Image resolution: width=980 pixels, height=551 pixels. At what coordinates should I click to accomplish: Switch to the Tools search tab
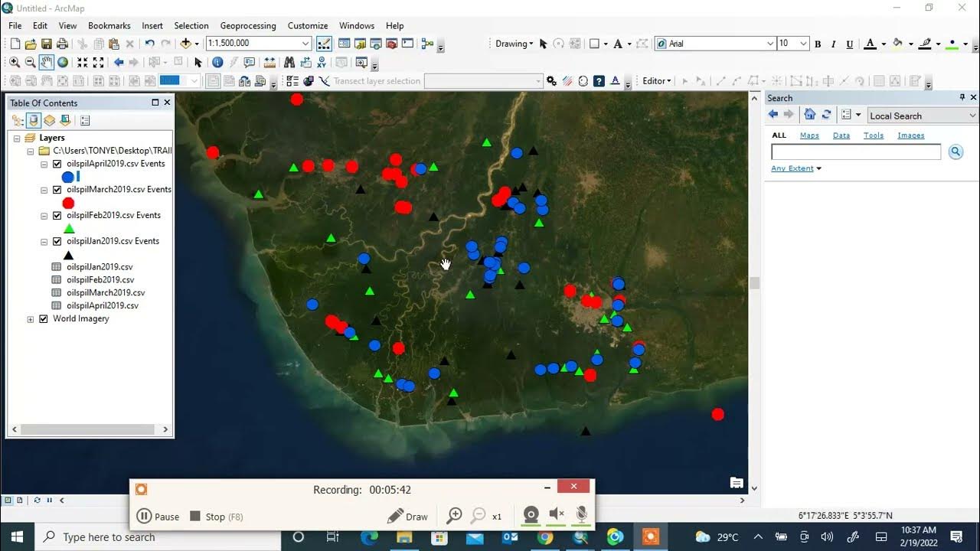tap(874, 135)
